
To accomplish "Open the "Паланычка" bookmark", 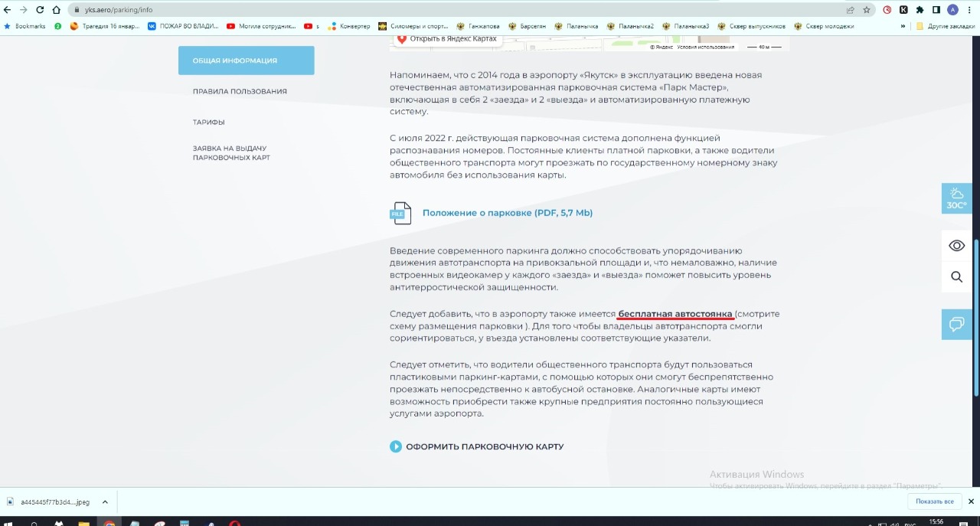I will tap(577, 26).
